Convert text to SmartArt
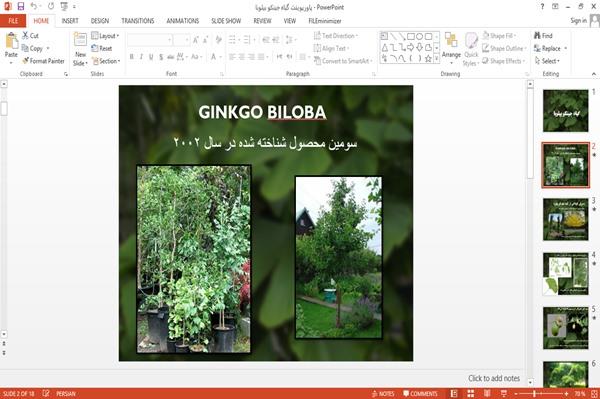Viewport: 600px width, 399px height. (342, 61)
